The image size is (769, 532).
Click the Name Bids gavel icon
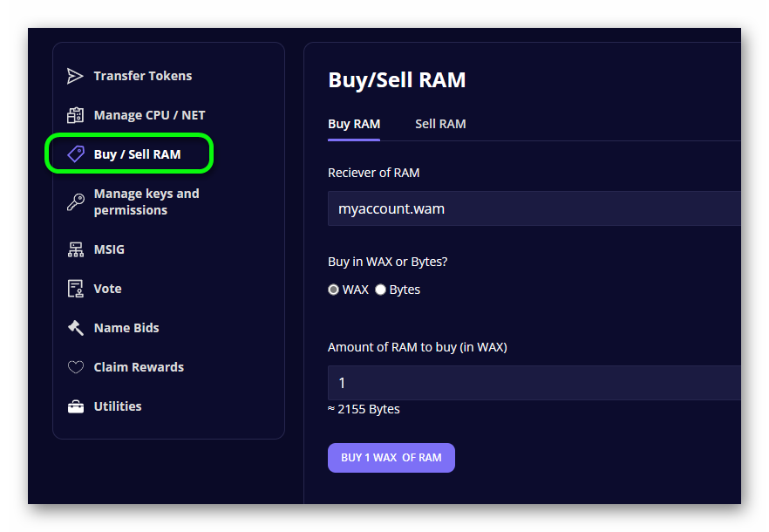[x=76, y=328]
